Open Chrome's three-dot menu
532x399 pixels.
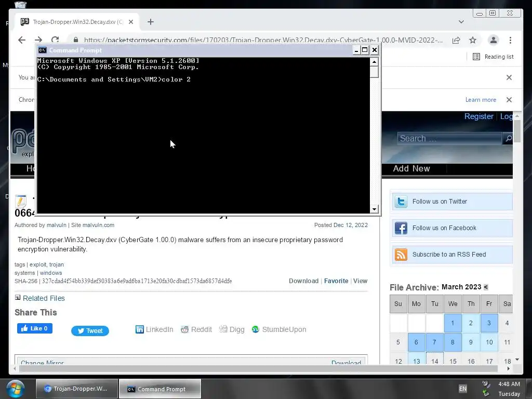coord(510,40)
